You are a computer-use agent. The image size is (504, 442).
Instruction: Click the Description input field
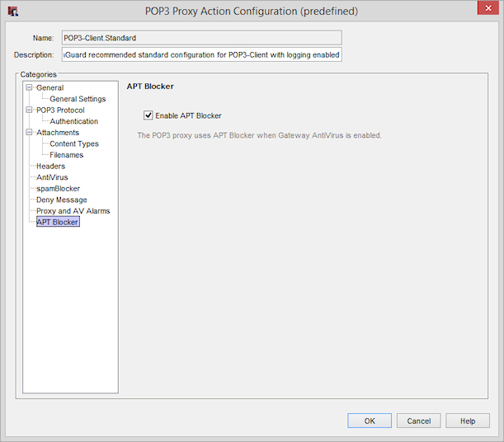(x=202, y=54)
